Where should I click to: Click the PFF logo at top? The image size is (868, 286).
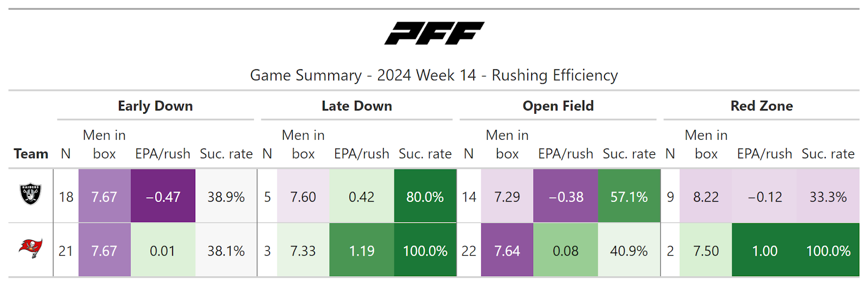pyautogui.click(x=434, y=34)
